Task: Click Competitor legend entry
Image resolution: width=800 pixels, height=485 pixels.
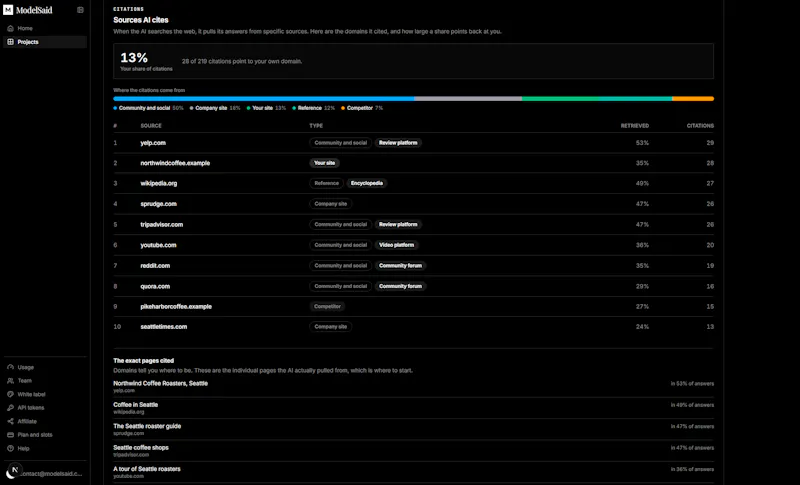Action: point(362,108)
